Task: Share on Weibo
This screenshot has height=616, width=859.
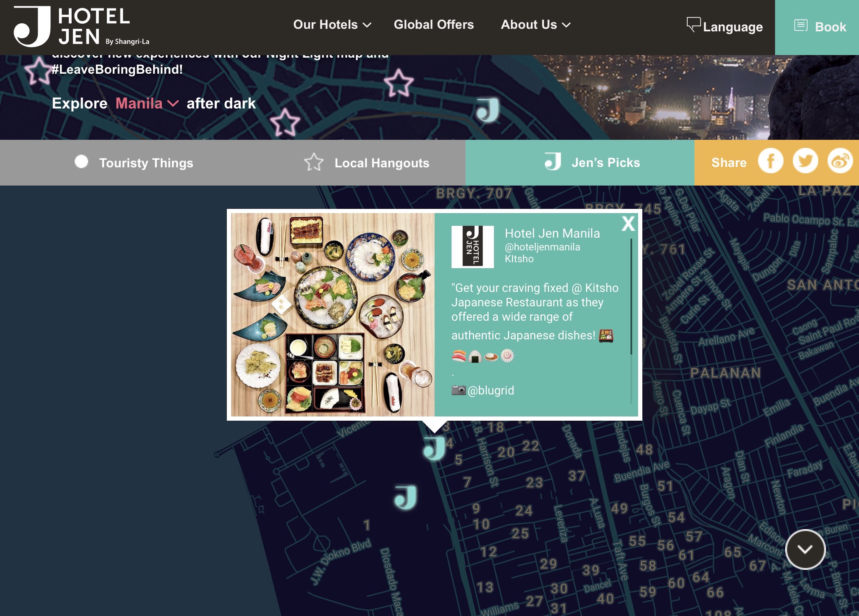Action: coord(840,161)
